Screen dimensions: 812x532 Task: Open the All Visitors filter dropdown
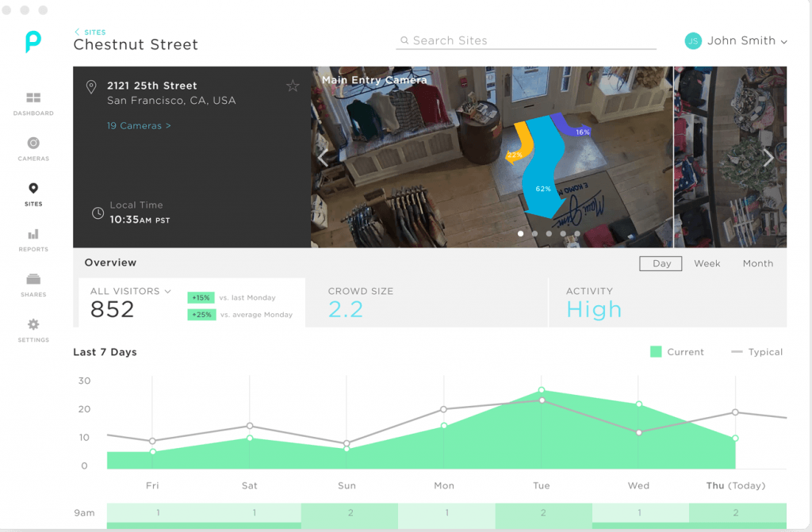(130, 291)
